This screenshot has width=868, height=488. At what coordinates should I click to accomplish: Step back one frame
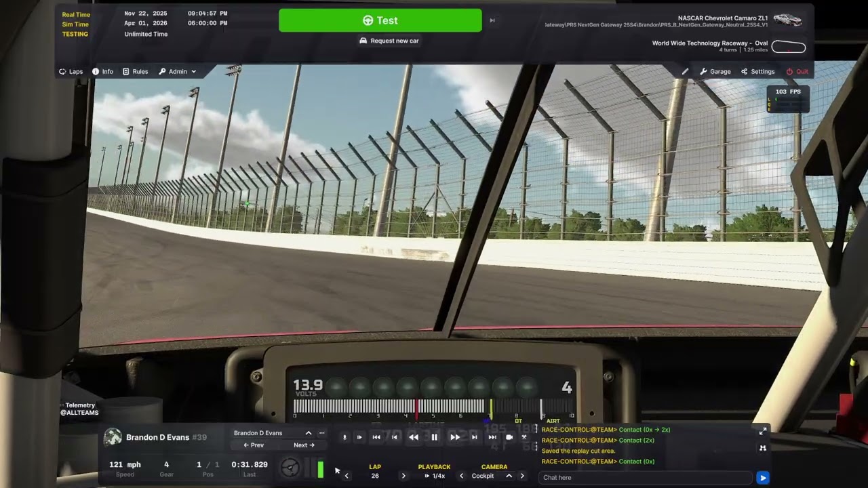pos(395,437)
